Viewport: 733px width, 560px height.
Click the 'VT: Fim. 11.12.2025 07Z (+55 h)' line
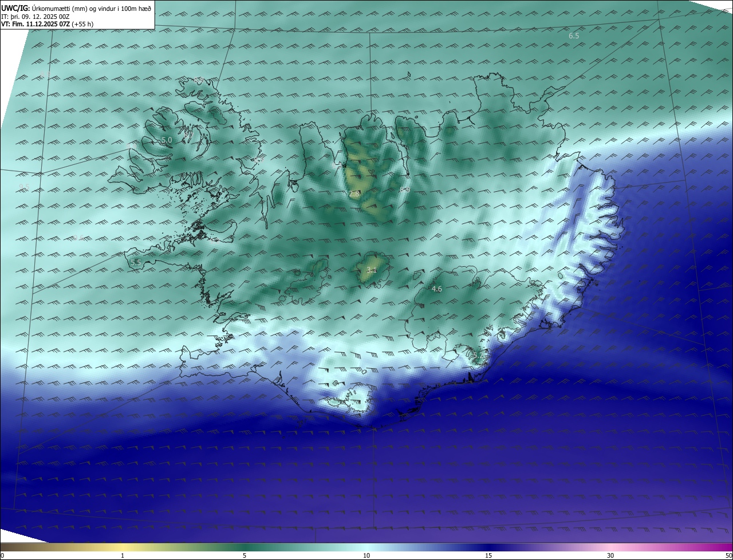point(49,24)
